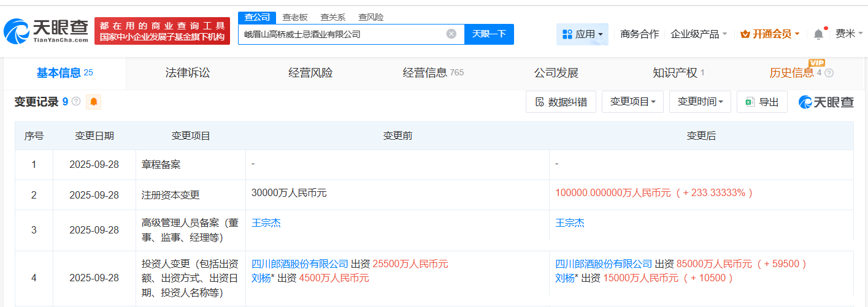Image resolution: width=868 pixels, height=307 pixels.
Task: Open 四川郎酒股份有限公司 link in 变更前 column
Action: click(300, 264)
